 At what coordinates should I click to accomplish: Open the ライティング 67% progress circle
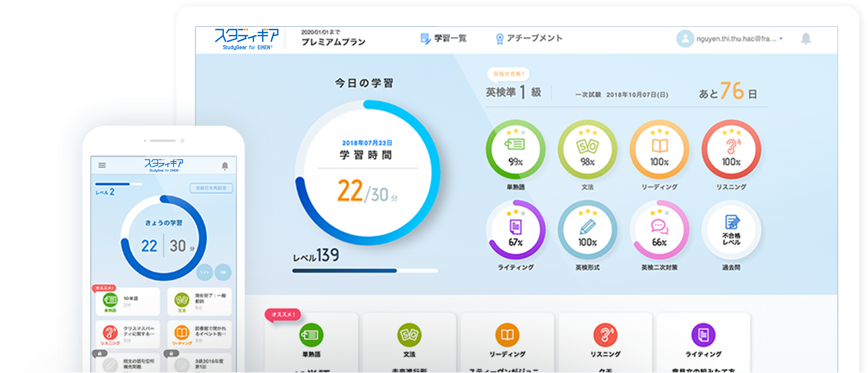pyautogui.click(x=516, y=230)
